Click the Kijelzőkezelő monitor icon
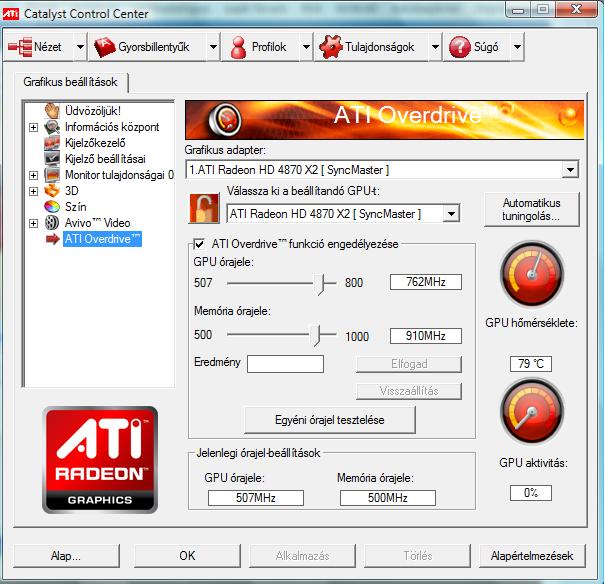The image size is (605, 584). click(53, 143)
